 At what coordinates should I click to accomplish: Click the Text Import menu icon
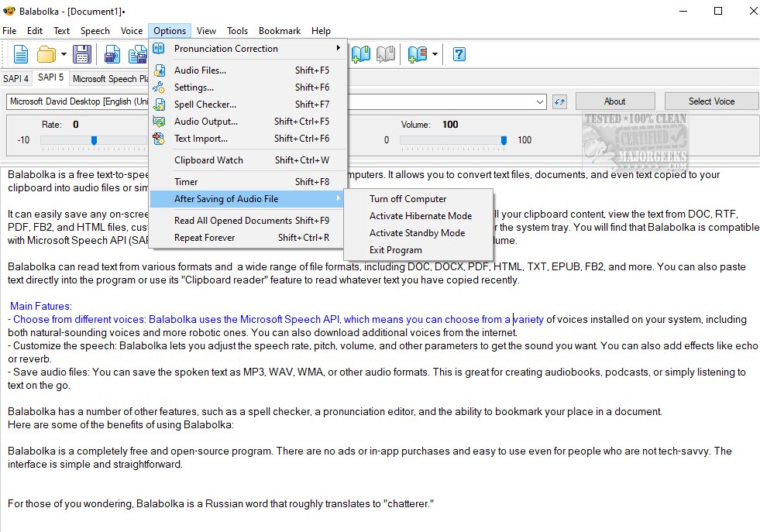pyautogui.click(x=159, y=138)
